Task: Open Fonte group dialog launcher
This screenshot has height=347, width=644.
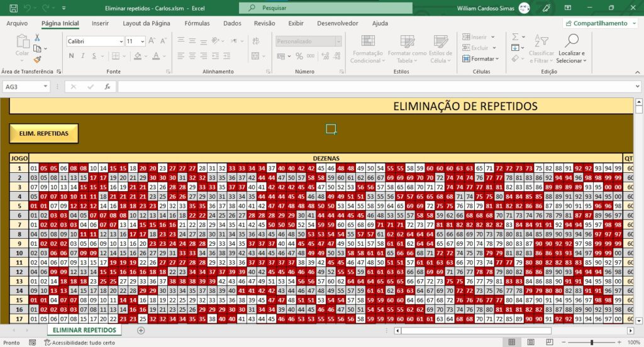Action: 168,72
